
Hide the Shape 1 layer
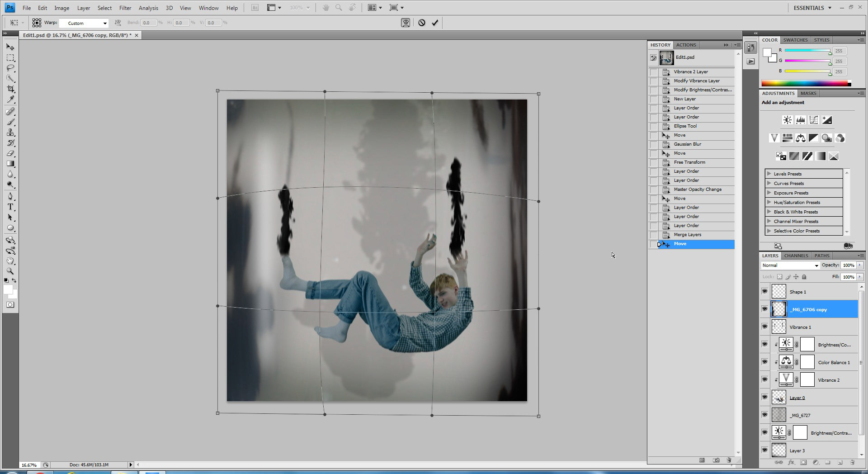coord(764,292)
